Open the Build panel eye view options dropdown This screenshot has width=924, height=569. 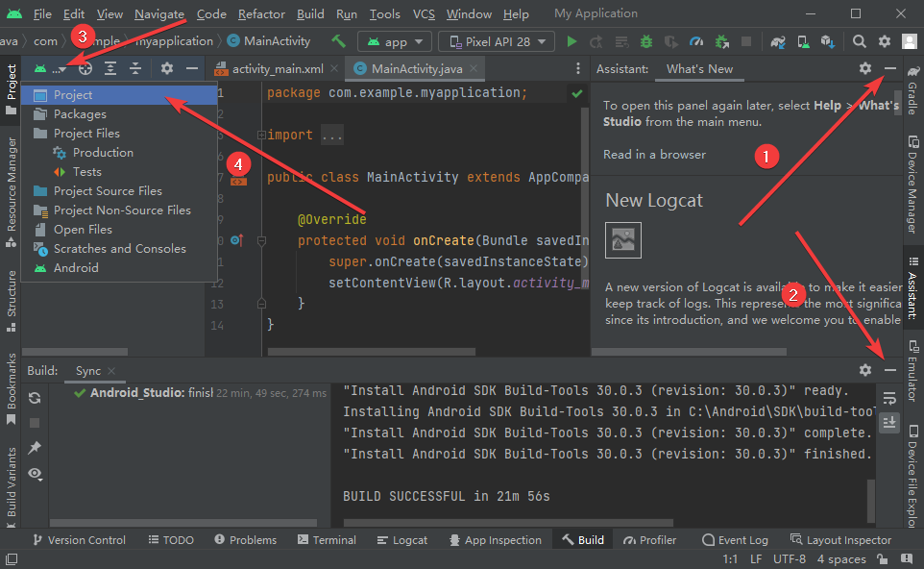pyautogui.click(x=35, y=474)
